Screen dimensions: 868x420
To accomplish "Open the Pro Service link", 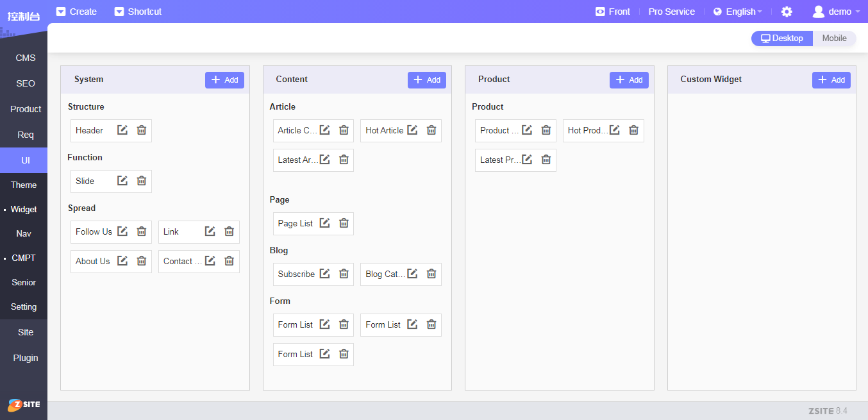I will (671, 12).
